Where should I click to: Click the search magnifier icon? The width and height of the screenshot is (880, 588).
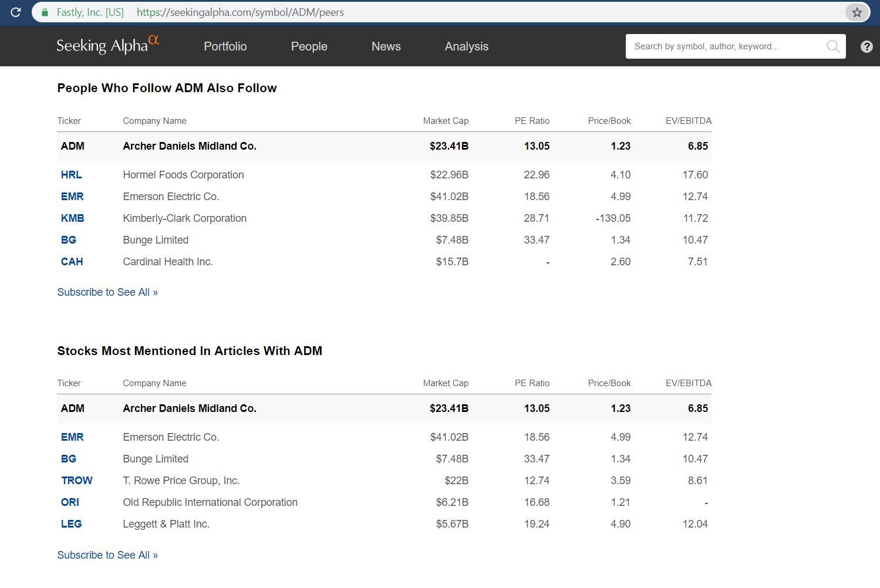[832, 46]
